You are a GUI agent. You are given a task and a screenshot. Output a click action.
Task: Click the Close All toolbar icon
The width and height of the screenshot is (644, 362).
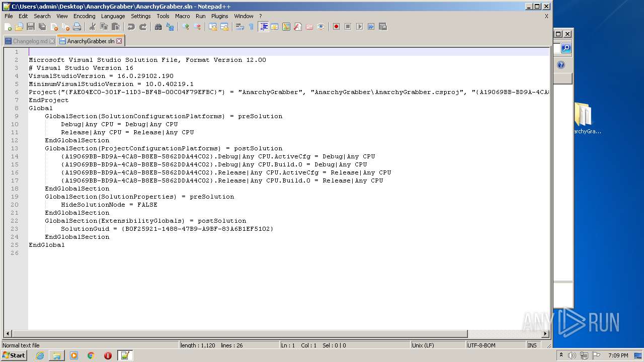pos(65,27)
